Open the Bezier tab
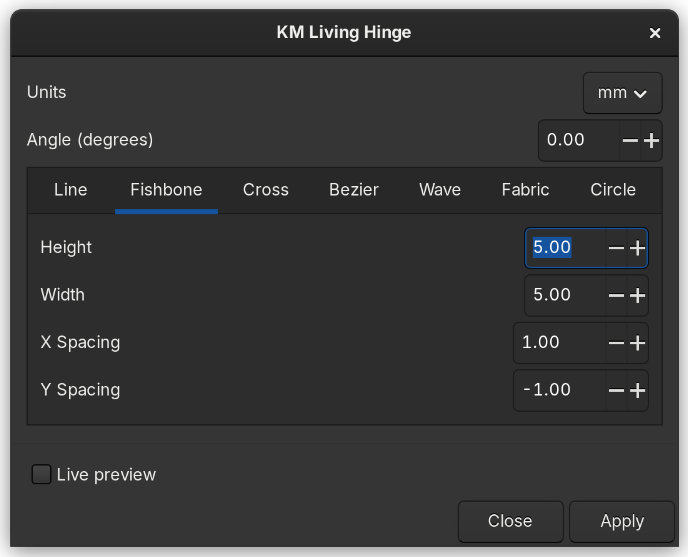Image resolution: width=688 pixels, height=557 pixels. click(x=354, y=190)
